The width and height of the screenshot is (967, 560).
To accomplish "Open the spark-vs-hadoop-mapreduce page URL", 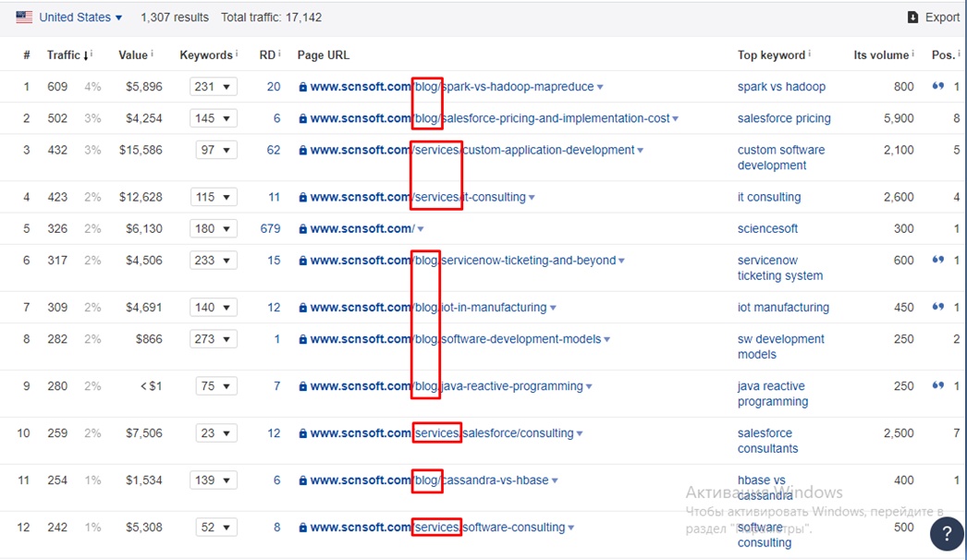I will coord(452,87).
